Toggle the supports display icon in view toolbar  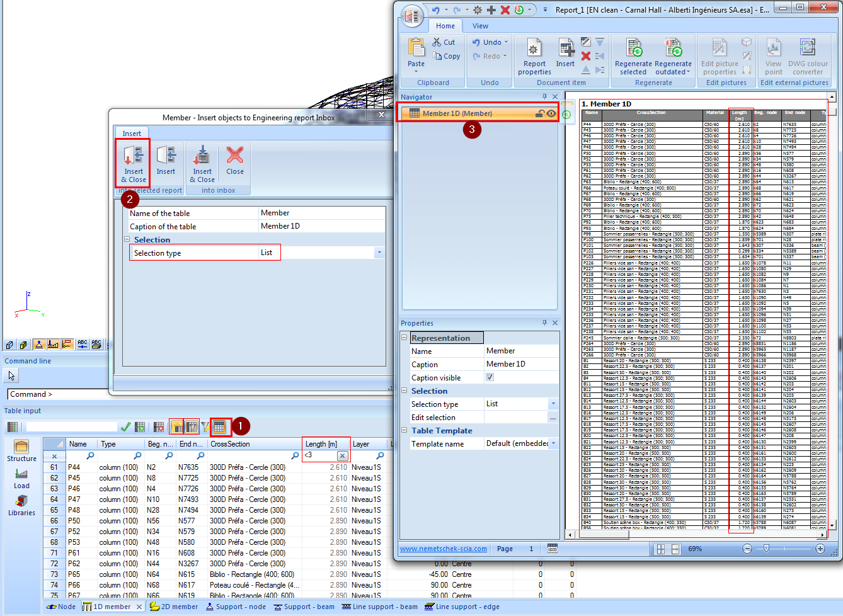39,345
